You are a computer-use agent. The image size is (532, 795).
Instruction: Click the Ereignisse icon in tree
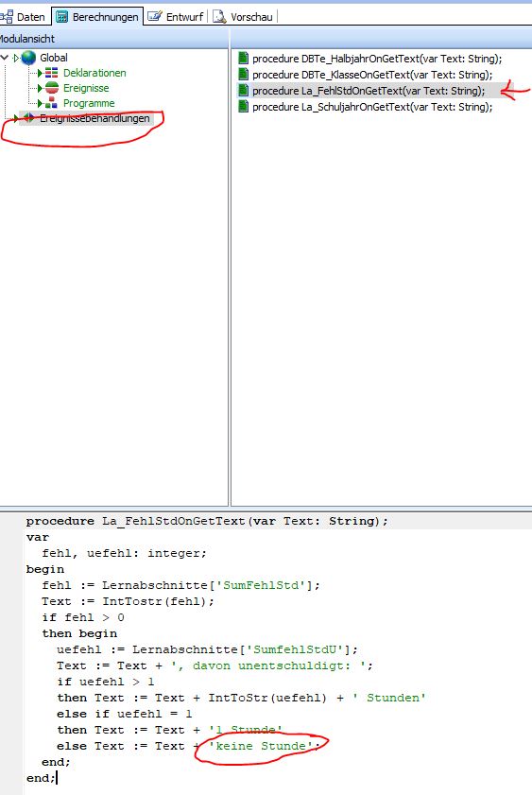tap(52, 88)
